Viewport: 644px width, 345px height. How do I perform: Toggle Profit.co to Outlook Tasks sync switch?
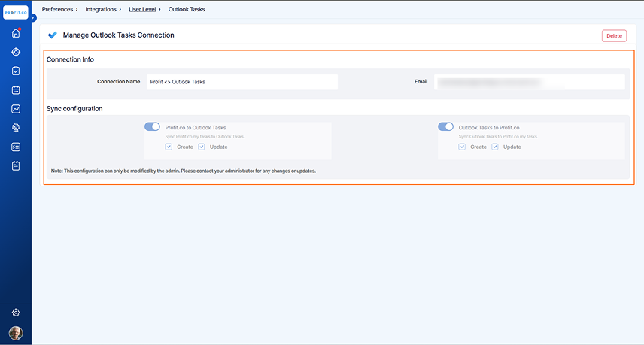(152, 127)
